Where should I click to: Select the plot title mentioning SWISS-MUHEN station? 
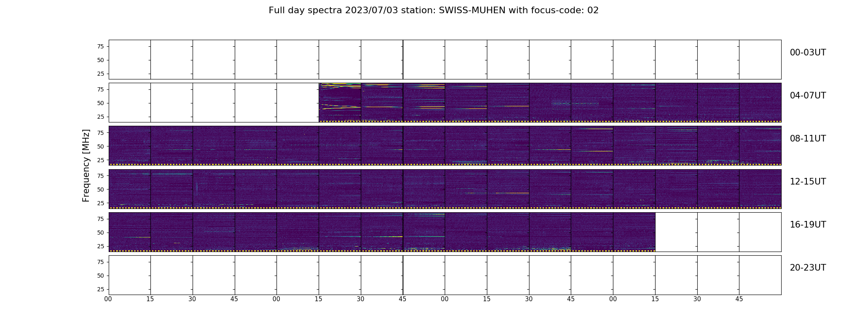pyautogui.click(x=434, y=10)
